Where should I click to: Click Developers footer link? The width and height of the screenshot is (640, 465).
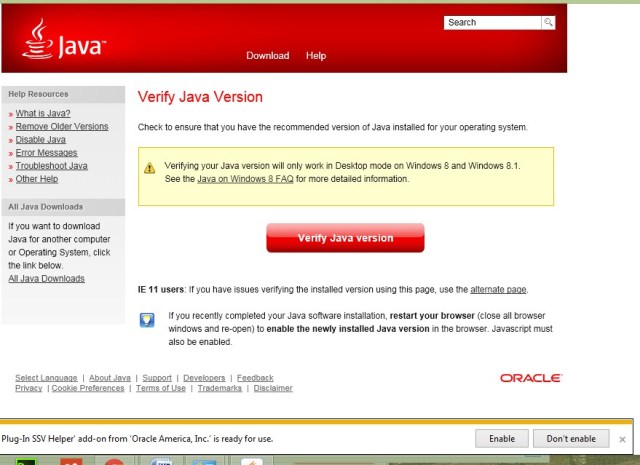pos(204,378)
